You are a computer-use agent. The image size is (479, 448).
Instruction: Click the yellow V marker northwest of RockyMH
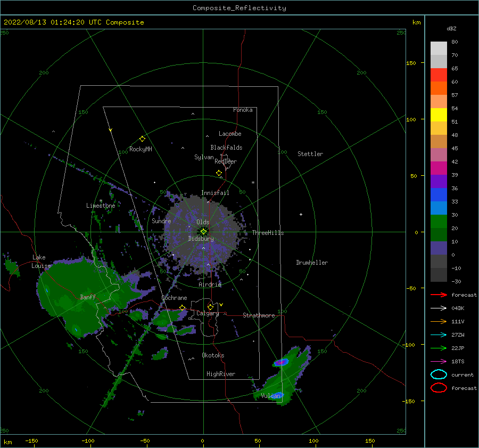click(110, 130)
